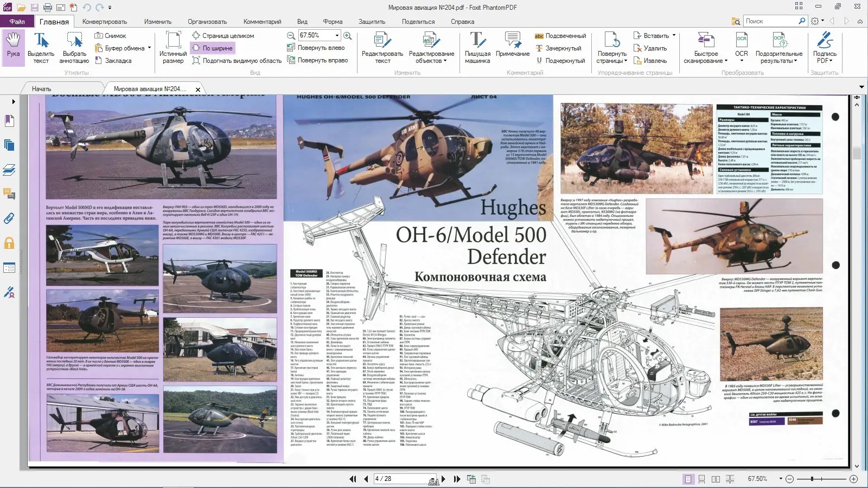Open the security lock panel
Viewport: 868px width, 488px height.
coord(9,243)
